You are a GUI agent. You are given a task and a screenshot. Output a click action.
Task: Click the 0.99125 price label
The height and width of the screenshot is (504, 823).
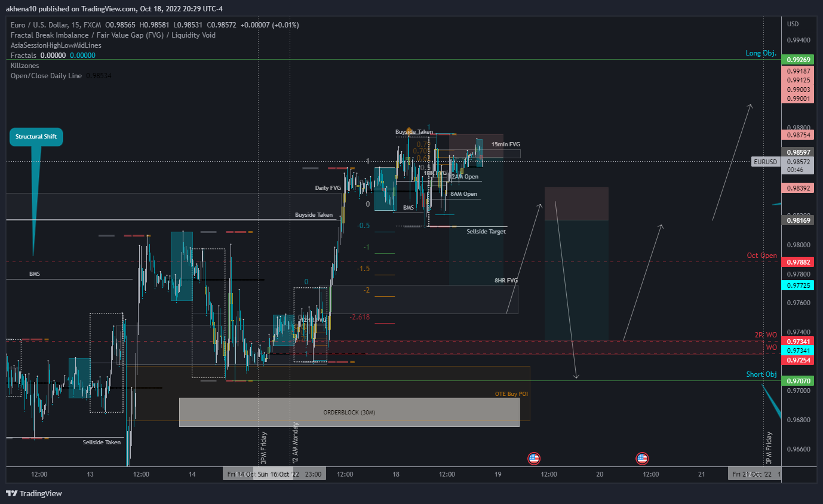pyautogui.click(x=798, y=80)
